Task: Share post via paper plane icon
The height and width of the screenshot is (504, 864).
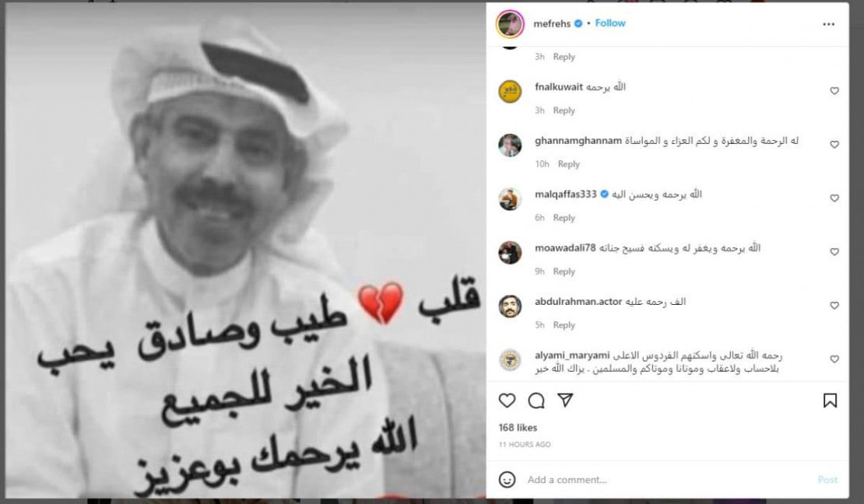Action: tap(565, 400)
